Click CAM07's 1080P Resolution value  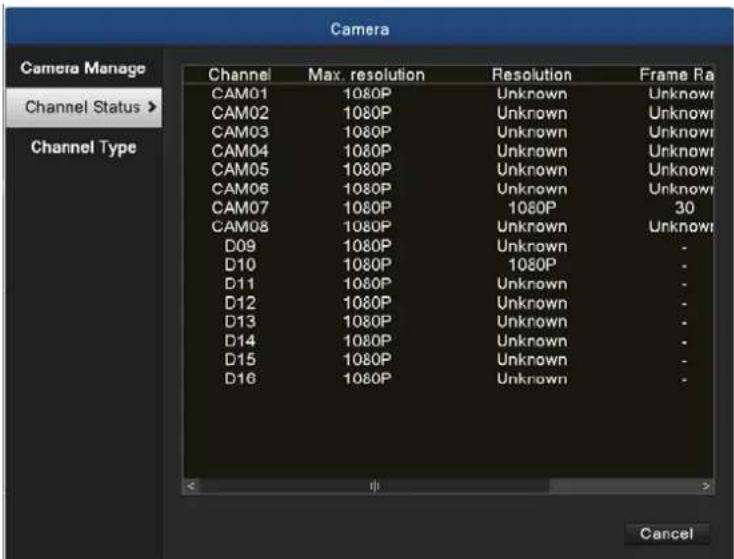point(532,207)
